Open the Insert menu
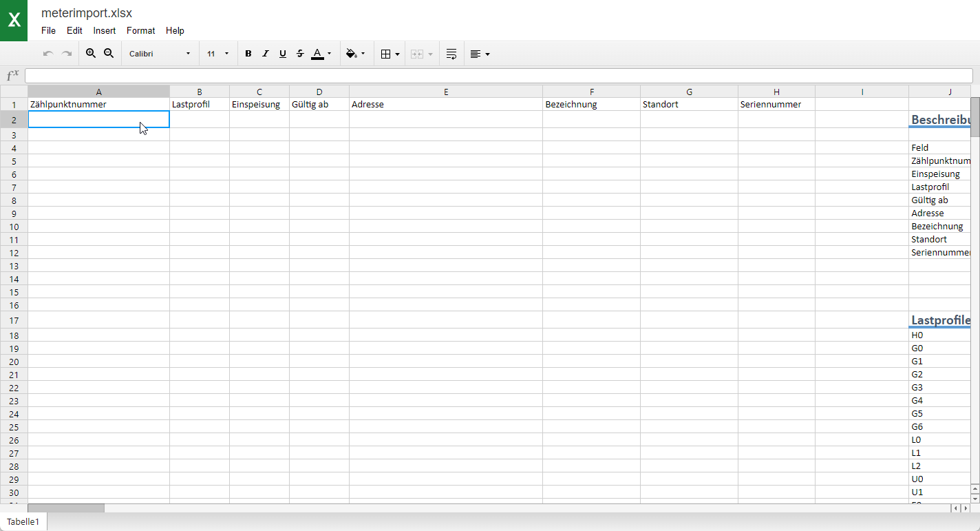This screenshot has width=980, height=531. pyautogui.click(x=105, y=30)
